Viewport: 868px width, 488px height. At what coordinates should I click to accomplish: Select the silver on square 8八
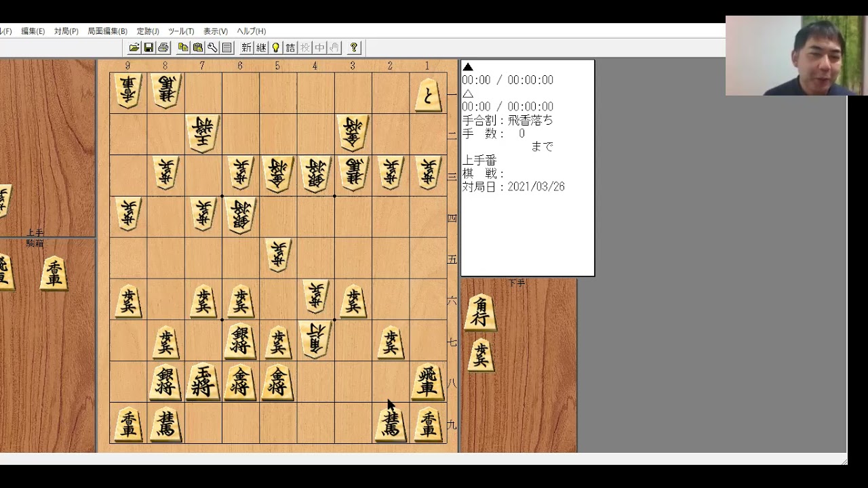[x=165, y=383]
